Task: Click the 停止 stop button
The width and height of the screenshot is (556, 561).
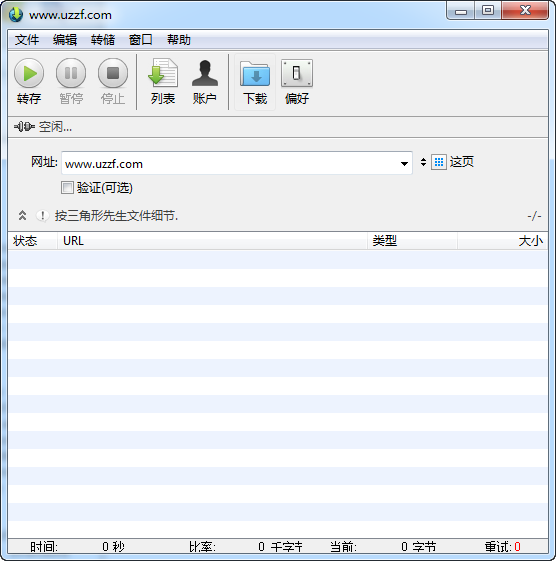Action: [113, 82]
